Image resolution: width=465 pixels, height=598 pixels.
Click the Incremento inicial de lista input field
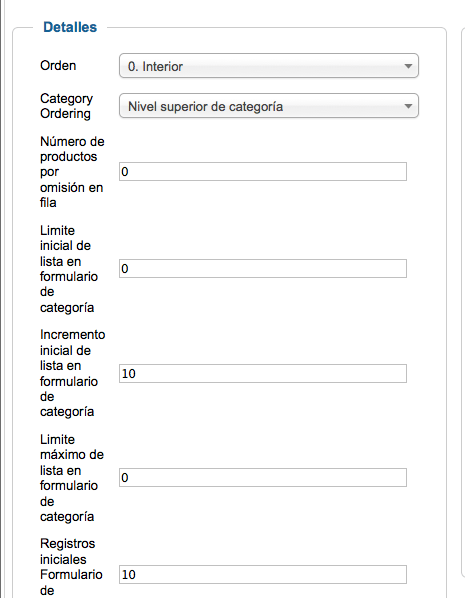click(x=263, y=373)
